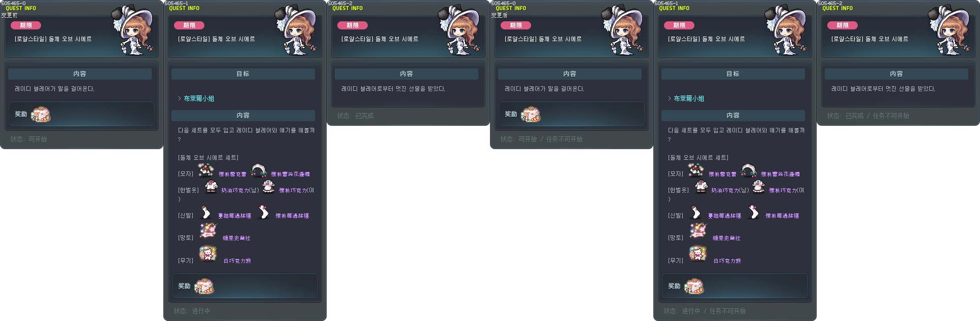Select the 内容 header in the 已完成 / 任务不可开始 panel

click(x=896, y=74)
